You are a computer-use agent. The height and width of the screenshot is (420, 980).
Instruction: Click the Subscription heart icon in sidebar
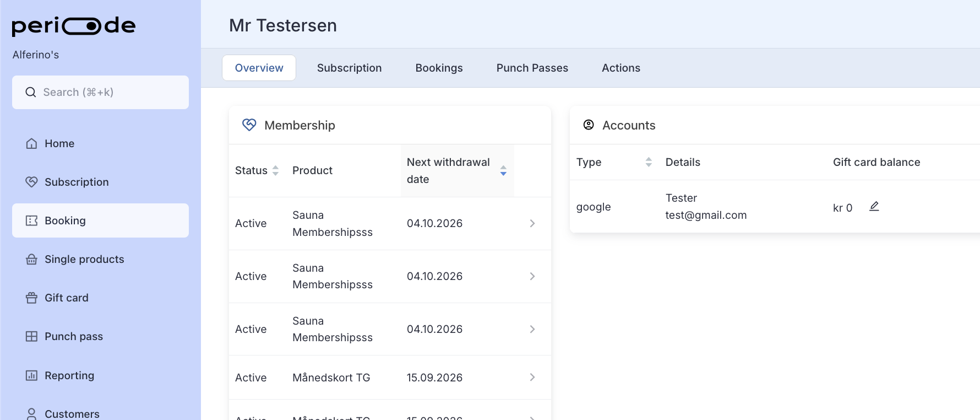[31, 182]
